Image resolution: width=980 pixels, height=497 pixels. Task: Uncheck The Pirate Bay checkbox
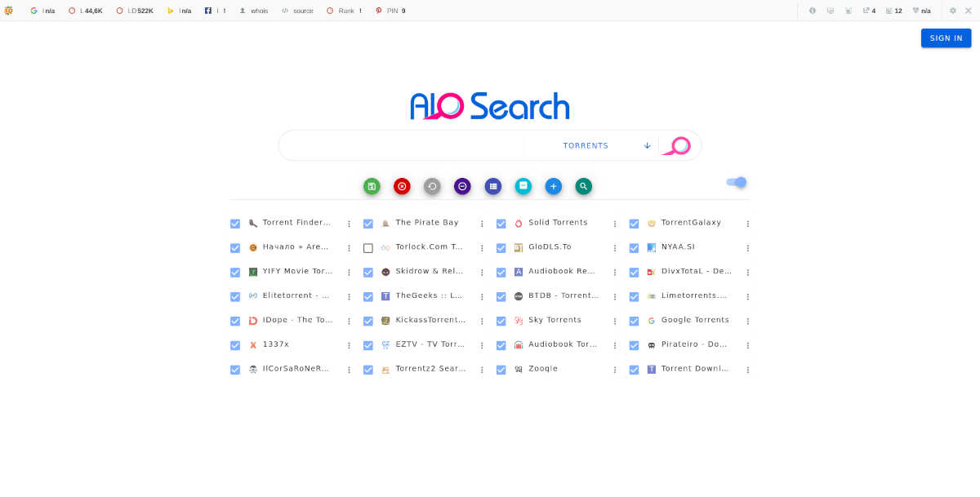point(368,224)
